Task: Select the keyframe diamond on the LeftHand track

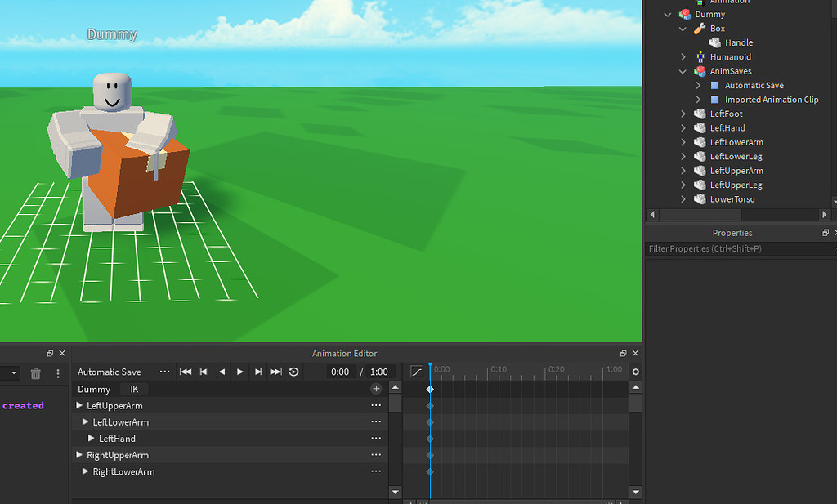Action: click(x=430, y=438)
